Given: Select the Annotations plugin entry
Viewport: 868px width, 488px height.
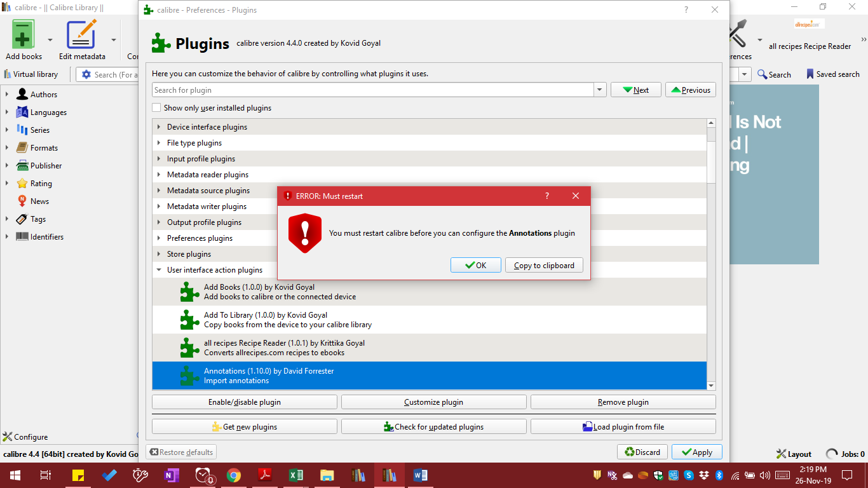Looking at the screenshot, I should [x=430, y=376].
